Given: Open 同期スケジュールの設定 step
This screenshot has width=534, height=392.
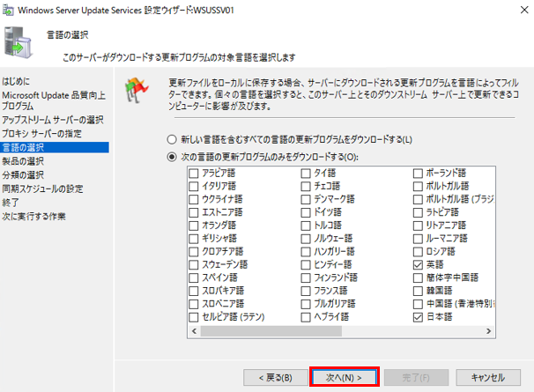Looking at the screenshot, I should tap(42, 189).
